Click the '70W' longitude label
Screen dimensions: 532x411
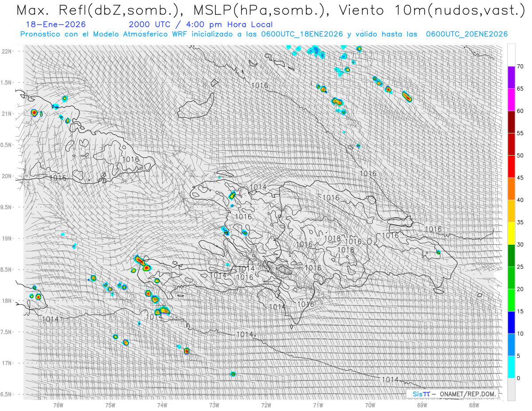click(x=370, y=405)
